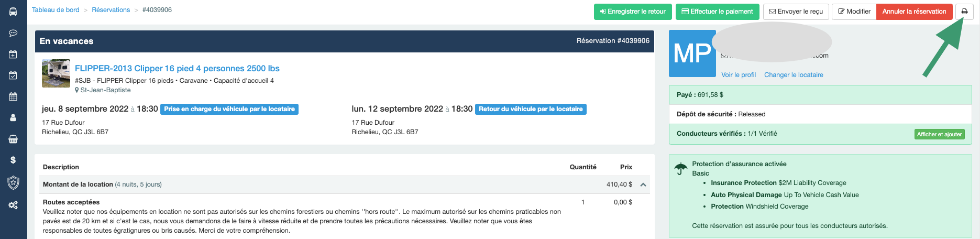Open messages chat bubble in sidebar
Screen dimensions: 980x239
[13, 33]
